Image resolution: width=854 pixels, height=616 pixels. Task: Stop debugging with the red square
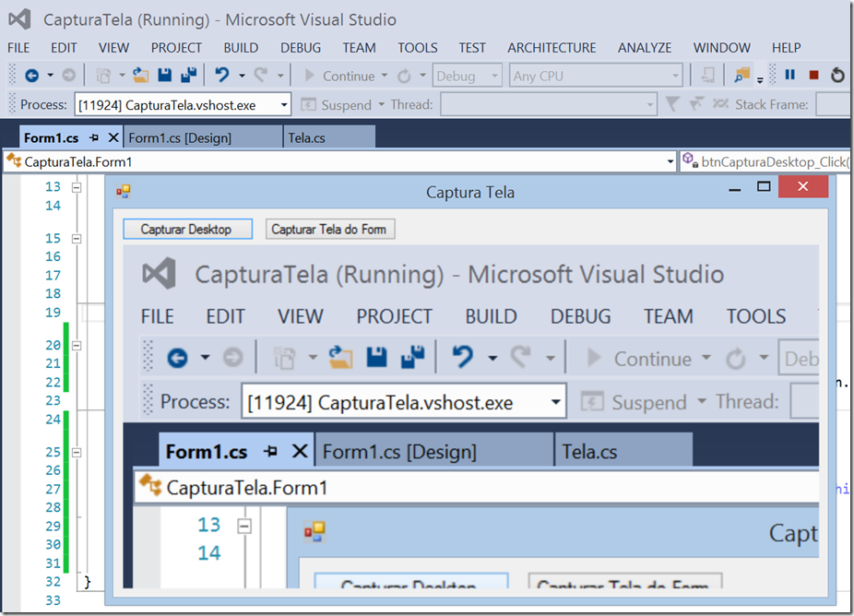(813, 76)
